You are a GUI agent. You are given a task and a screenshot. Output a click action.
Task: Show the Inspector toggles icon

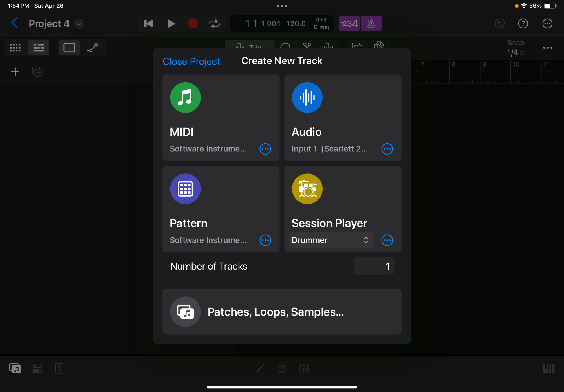click(37, 368)
